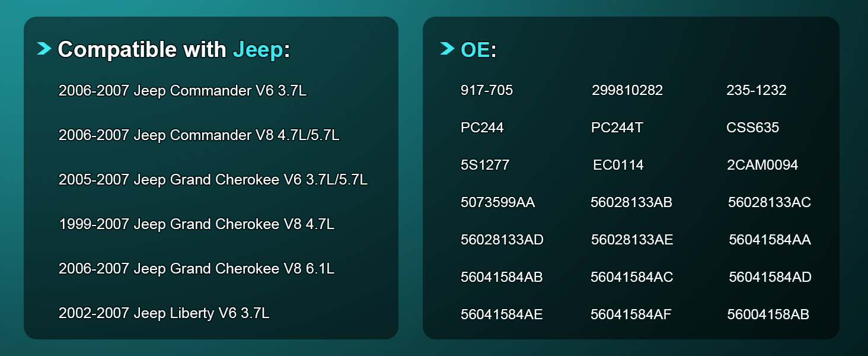Select part number 5073599AA

[x=498, y=202]
